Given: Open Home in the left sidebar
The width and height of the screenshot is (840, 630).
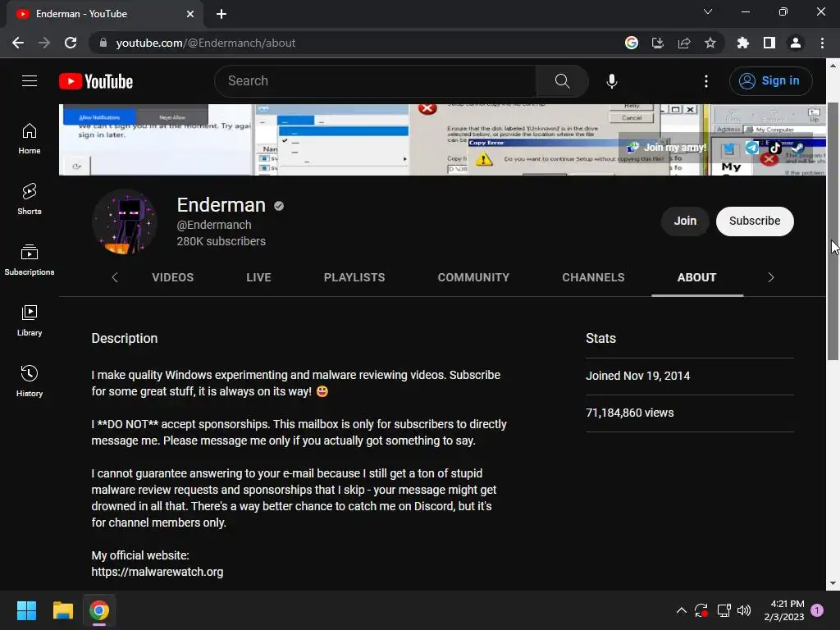Looking at the screenshot, I should point(30,138).
